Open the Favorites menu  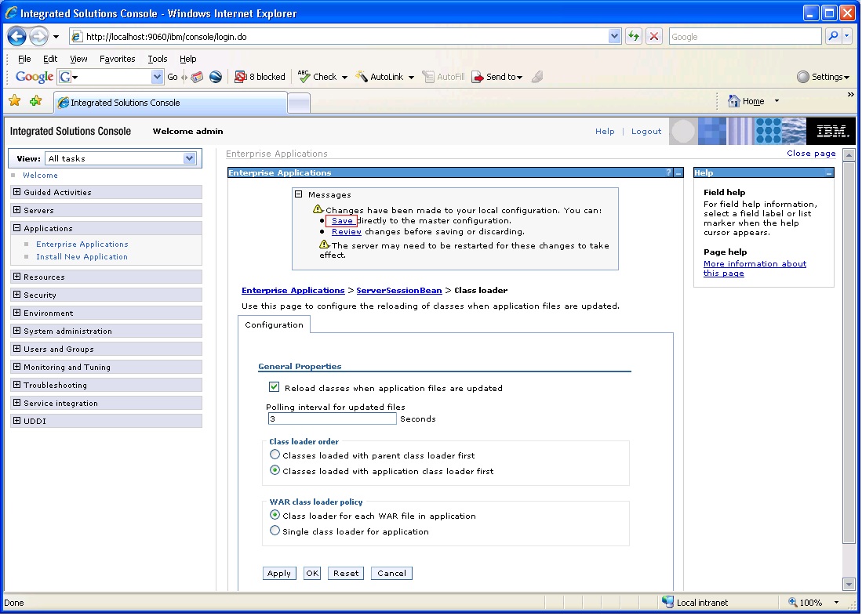coord(117,59)
